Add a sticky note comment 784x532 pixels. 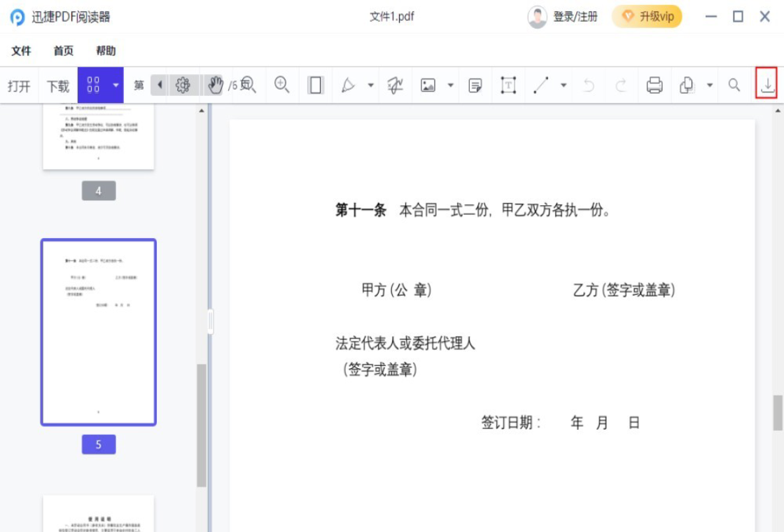point(476,84)
